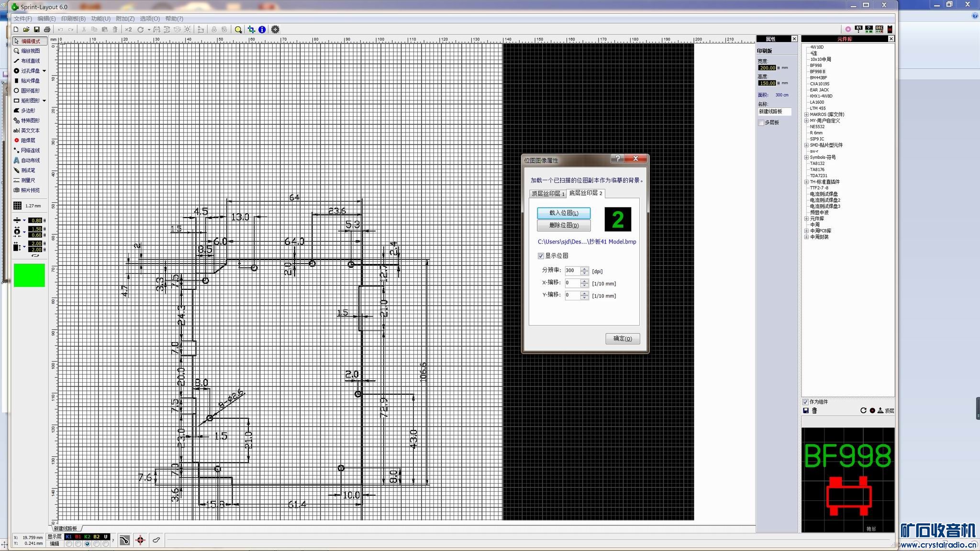The width and height of the screenshot is (980, 551).
Task: Click the green layer color swatch
Action: tap(29, 275)
